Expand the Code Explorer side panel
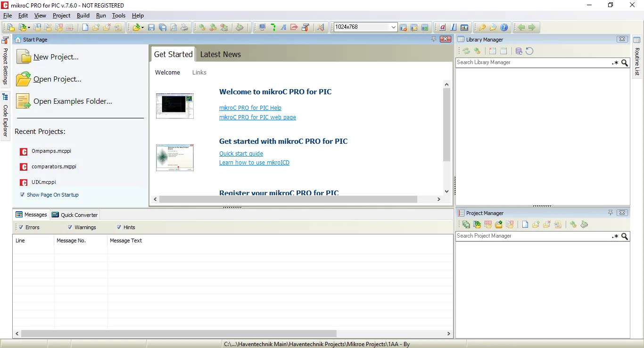 6,116
